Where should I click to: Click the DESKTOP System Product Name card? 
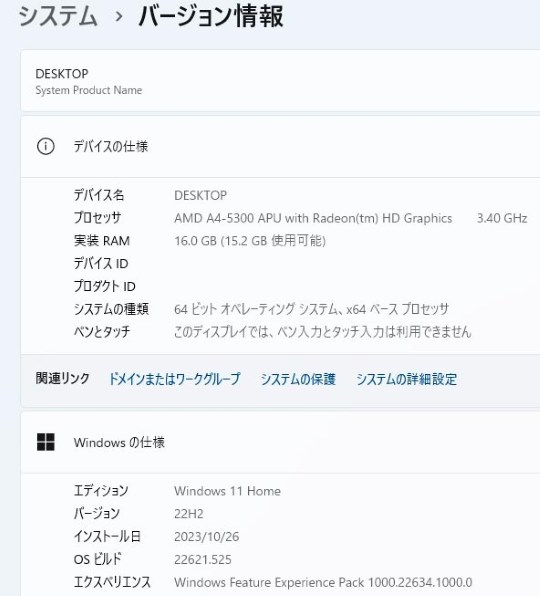[280, 81]
